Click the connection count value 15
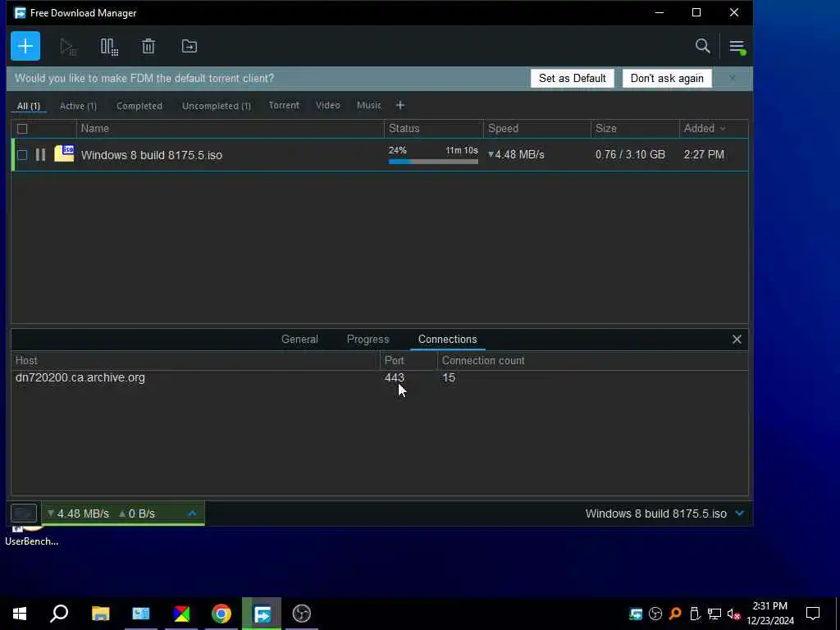This screenshot has height=630, width=840. pyautogui.click(x=449, y=377)
